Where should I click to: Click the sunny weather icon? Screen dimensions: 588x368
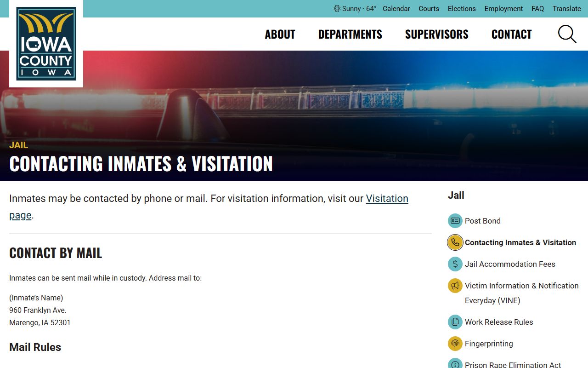[337, 9]
